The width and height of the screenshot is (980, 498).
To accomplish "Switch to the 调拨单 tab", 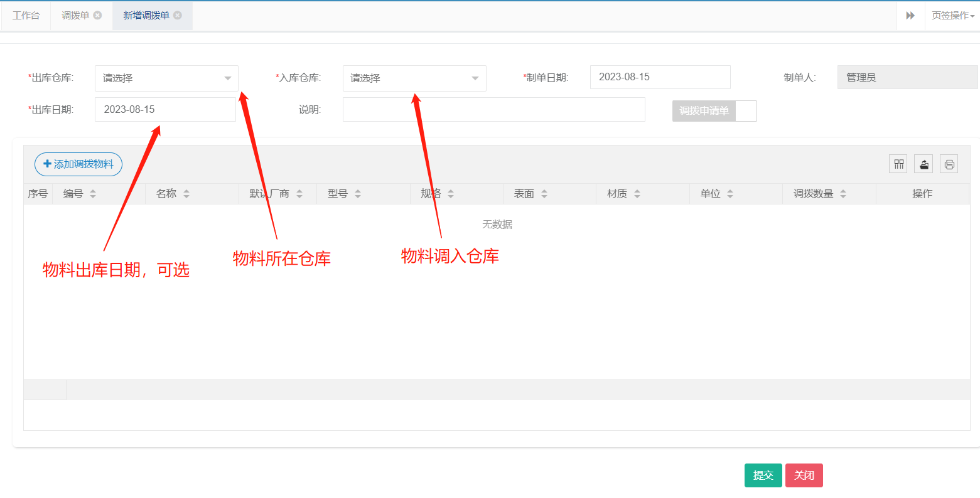I will [x=75, y=16].
